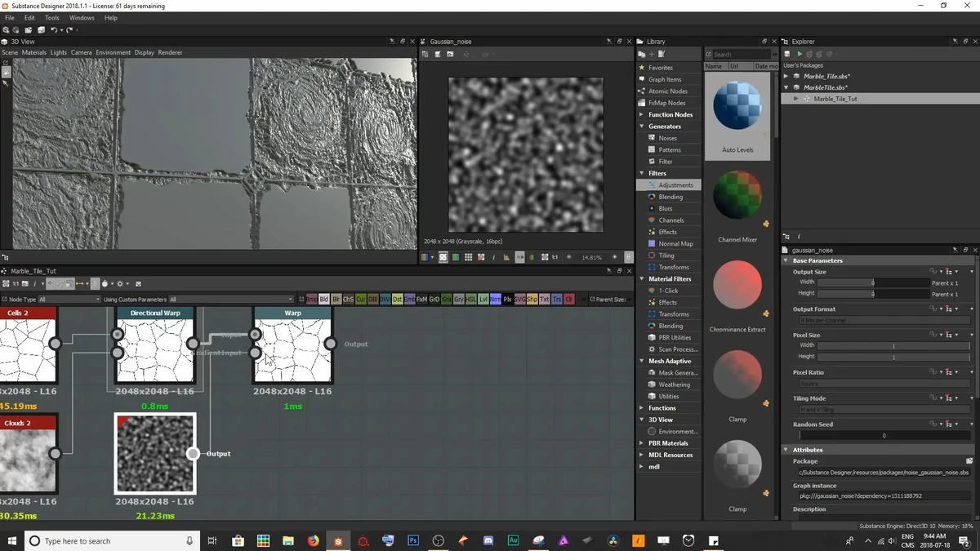Open the Materials menu in 3D View
This screenshot has height=551, width=980.
(x=34, y=52)
